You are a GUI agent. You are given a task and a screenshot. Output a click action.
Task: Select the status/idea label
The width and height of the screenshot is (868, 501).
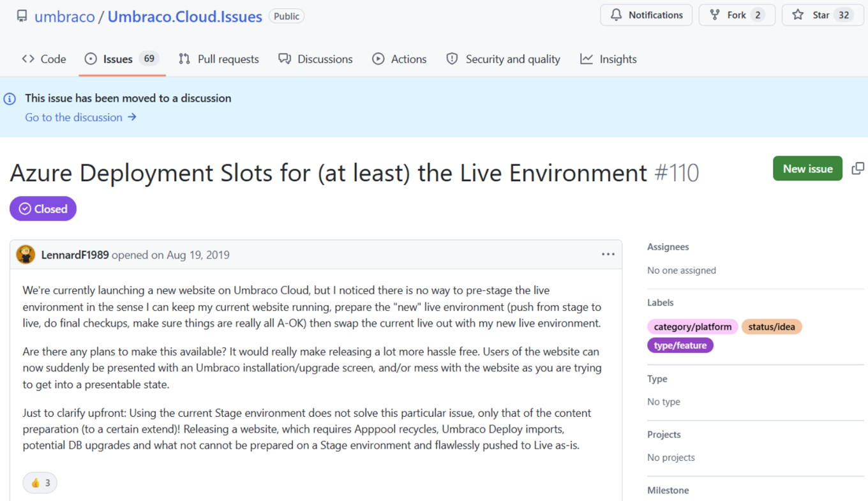pyautogui.click(x=772, y=327)
